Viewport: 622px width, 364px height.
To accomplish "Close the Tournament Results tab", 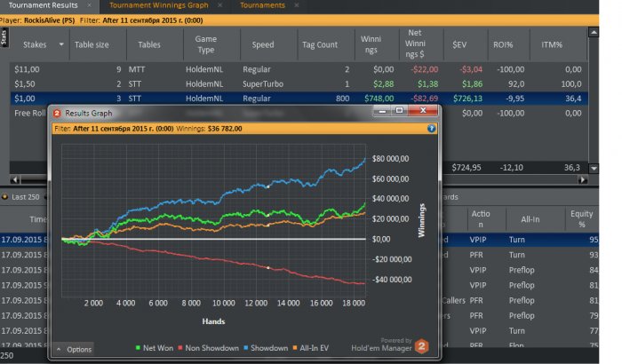I will [89, 5].
